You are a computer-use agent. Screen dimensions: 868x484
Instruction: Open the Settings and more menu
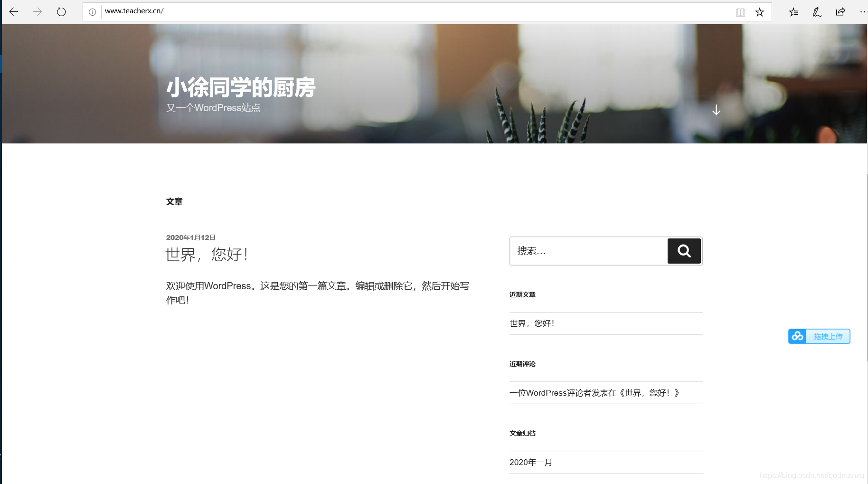pos(864,12)
